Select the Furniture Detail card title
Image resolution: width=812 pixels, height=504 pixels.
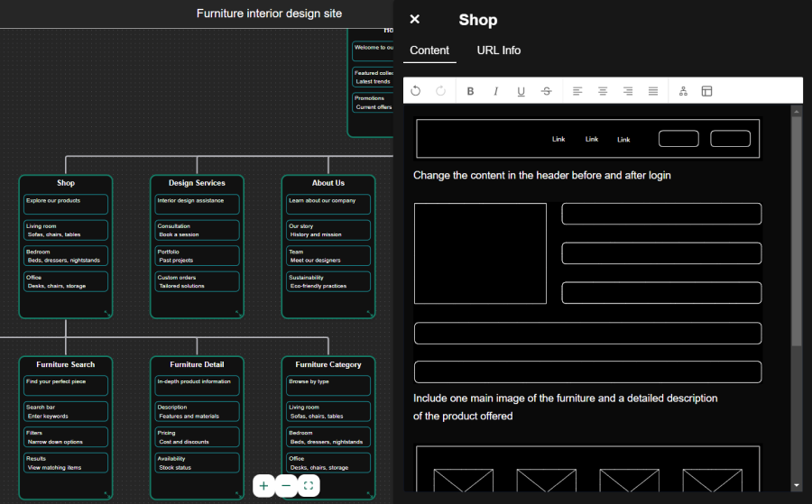pyautogui.click(x=197, y=364)
